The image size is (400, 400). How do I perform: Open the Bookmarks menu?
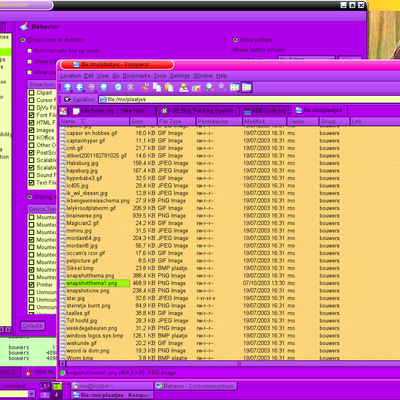pos(136,76)
